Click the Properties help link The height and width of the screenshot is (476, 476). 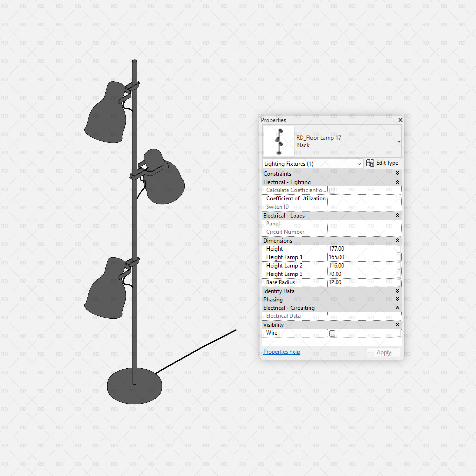[282, 352]
